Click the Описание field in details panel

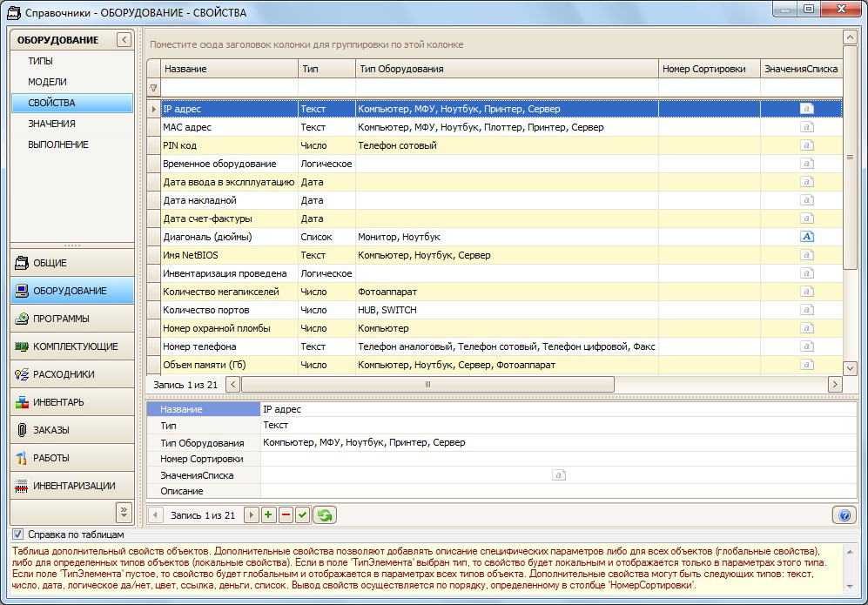tap(557, 492)
